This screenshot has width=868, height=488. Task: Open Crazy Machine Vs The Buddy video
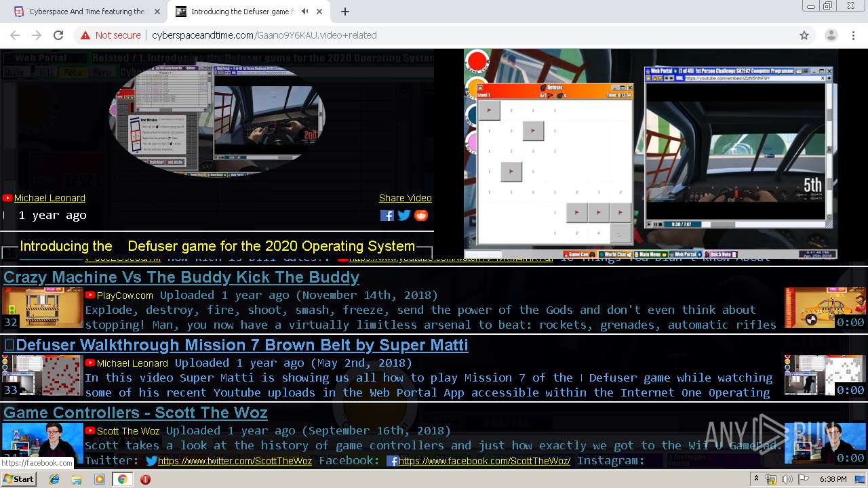pos(181,277)
